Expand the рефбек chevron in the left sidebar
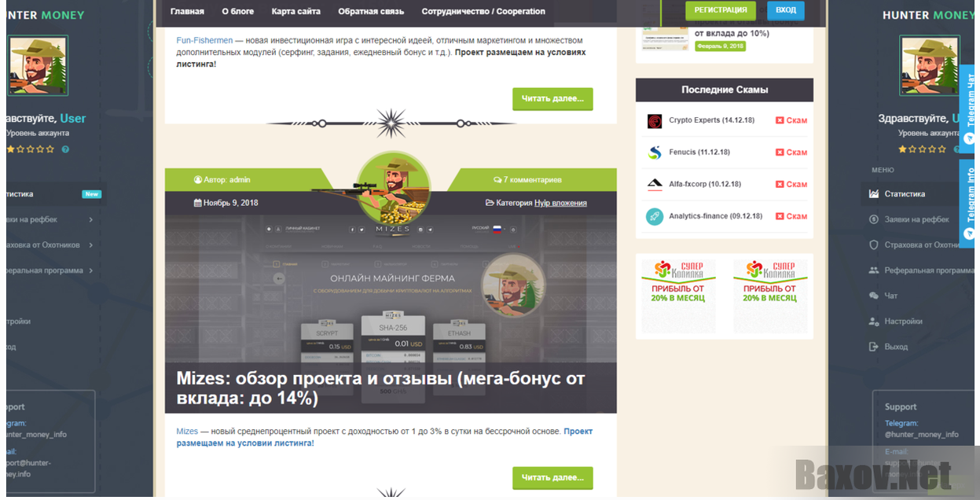Image resolution: width=980 pixels, height=500 pixels. (91, 220)
